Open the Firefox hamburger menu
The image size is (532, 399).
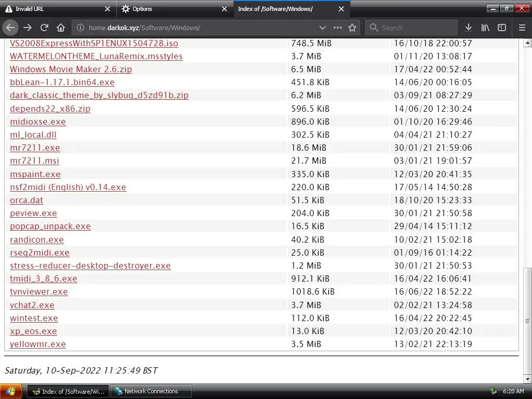522,28
